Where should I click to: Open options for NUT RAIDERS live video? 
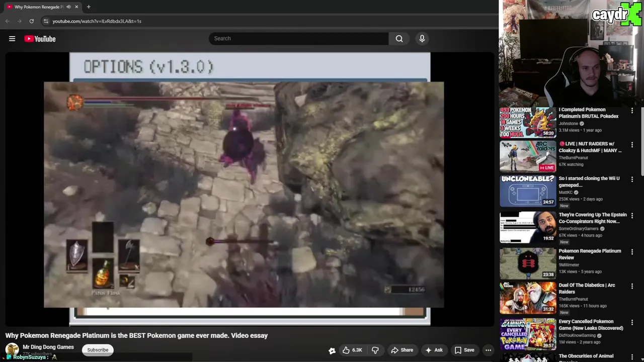(632, 145)
